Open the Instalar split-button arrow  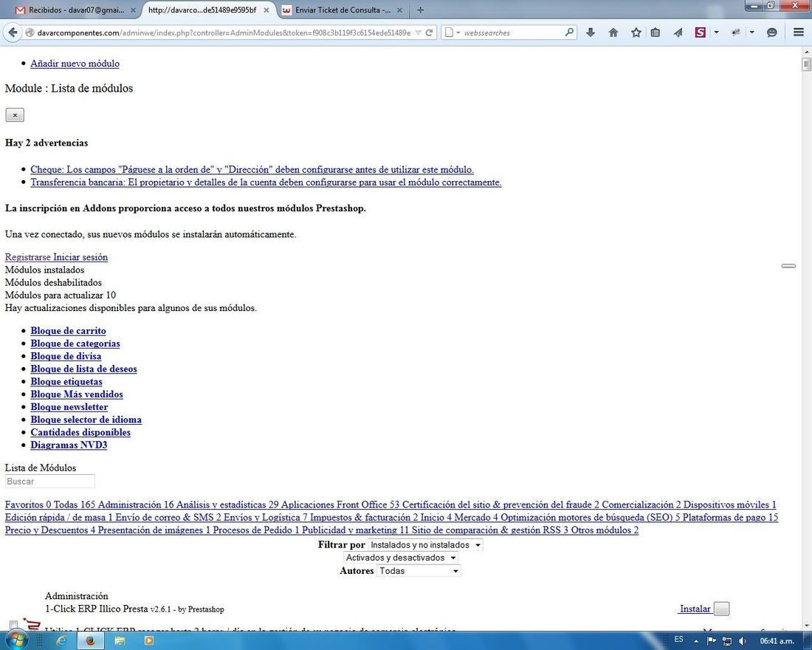click(x=721, y=609)
